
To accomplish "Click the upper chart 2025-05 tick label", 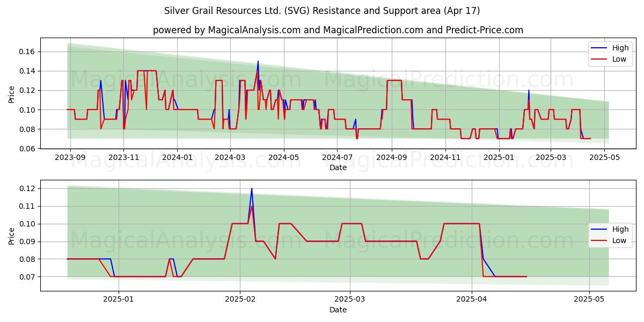I will click(604, 157).
